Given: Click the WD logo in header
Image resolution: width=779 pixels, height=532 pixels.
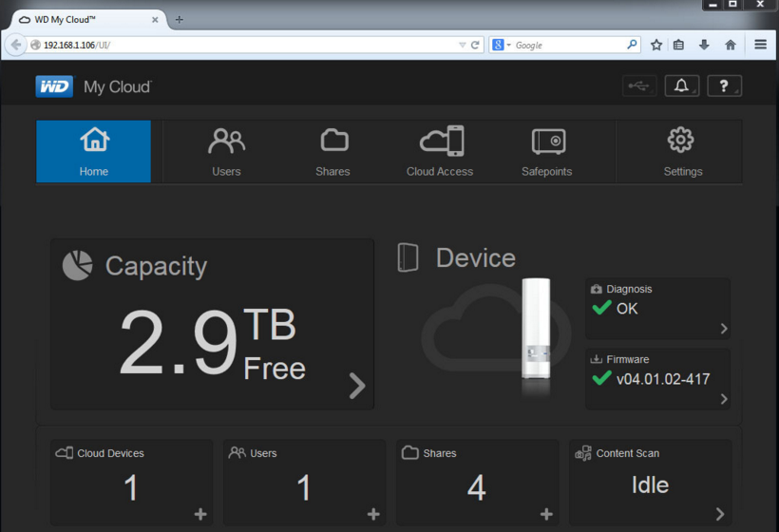Looking at the screenshot, I should pyautogui.click(x=54, y=86).
